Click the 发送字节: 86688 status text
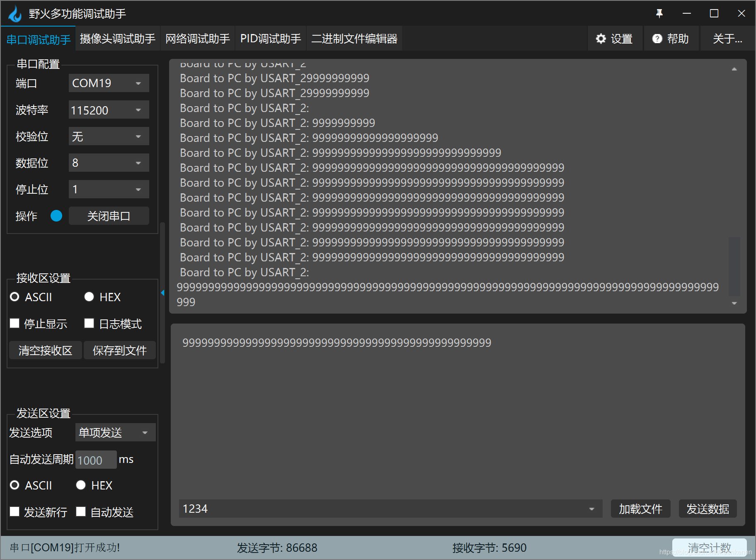This screenshot has width=756, height=560. point(277,548)
